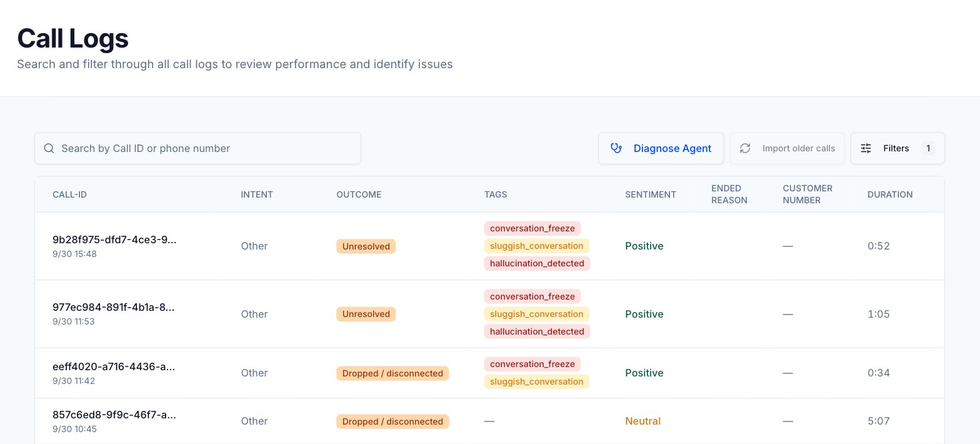980x444 pixels.
Task: Click Unresolved badge in 977ec984 row
Action: point(366,314)
